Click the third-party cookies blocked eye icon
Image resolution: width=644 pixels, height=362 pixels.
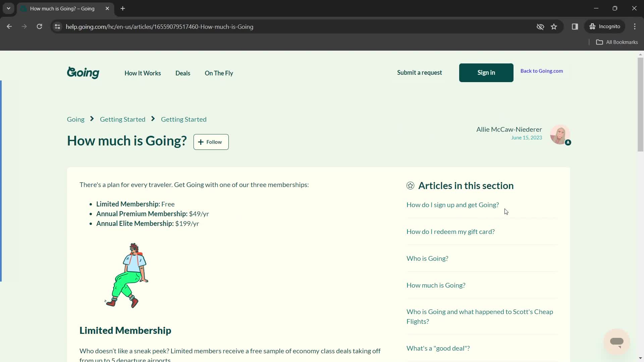(540, 26)
